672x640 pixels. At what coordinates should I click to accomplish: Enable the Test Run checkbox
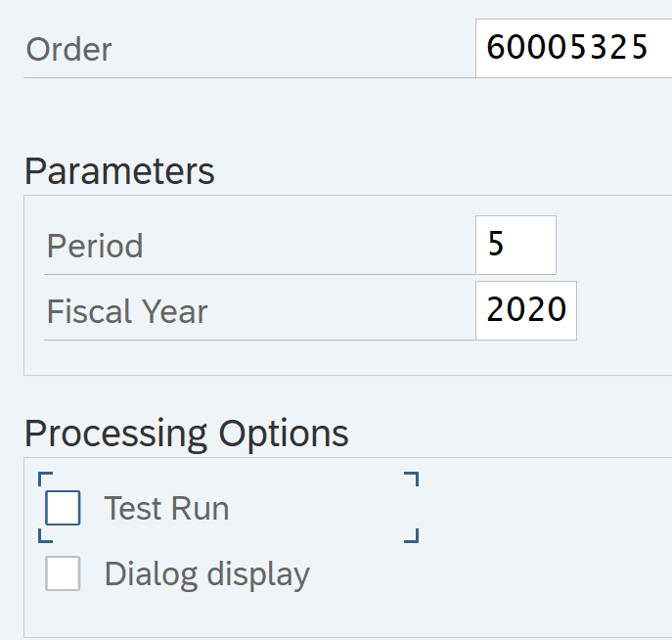(x=63, y=508)
